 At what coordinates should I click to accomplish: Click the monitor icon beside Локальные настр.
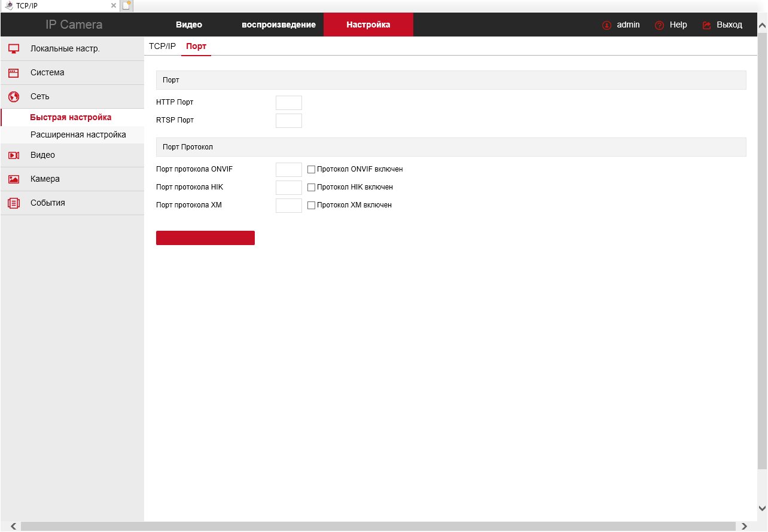(x=14, y=49)
